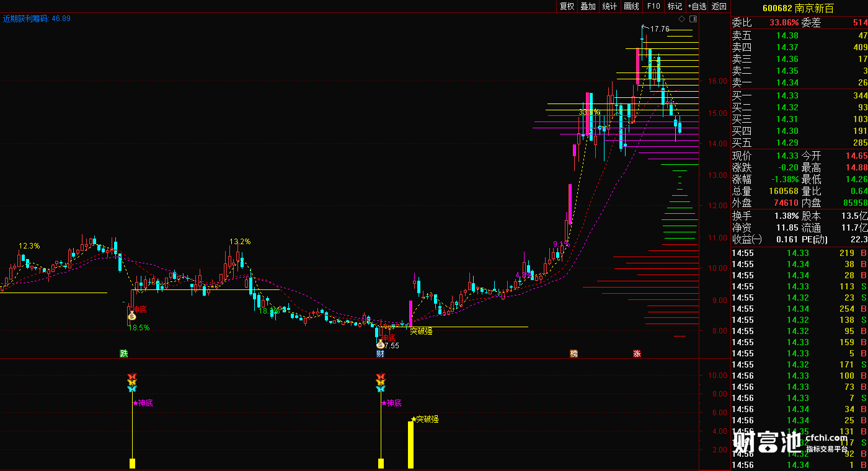
Task: Click the yellow 突破强 bar in indicator pane
Action: [x=410, y=444]
